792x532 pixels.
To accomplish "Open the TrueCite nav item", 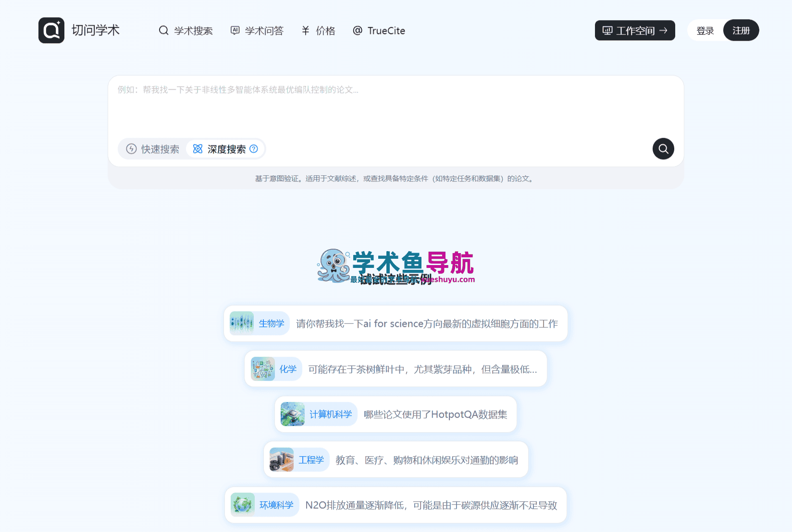I will [379, 31].
